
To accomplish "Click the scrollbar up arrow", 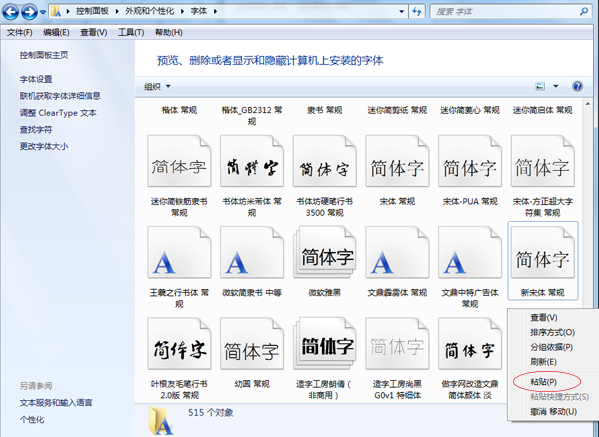I will [x=587, y=104].
